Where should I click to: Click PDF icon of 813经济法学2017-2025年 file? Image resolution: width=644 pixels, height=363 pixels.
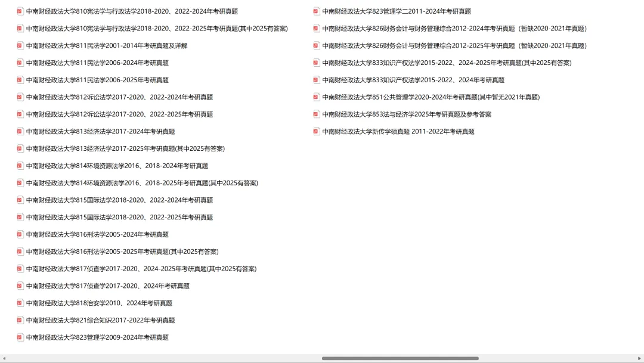click(20, 148)
